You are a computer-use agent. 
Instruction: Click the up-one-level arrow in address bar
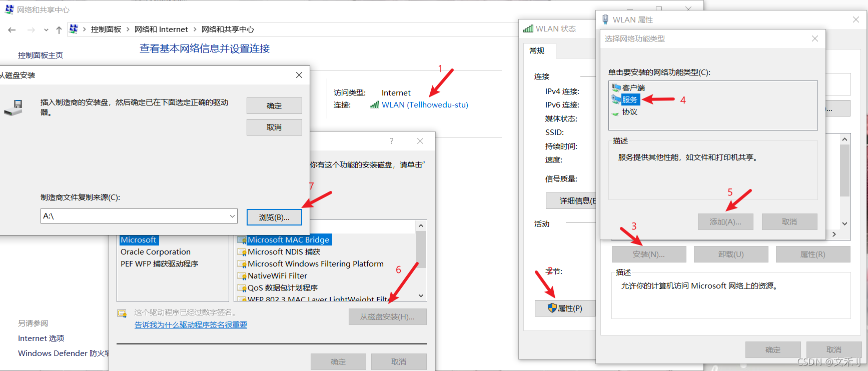tap(59, 30)
